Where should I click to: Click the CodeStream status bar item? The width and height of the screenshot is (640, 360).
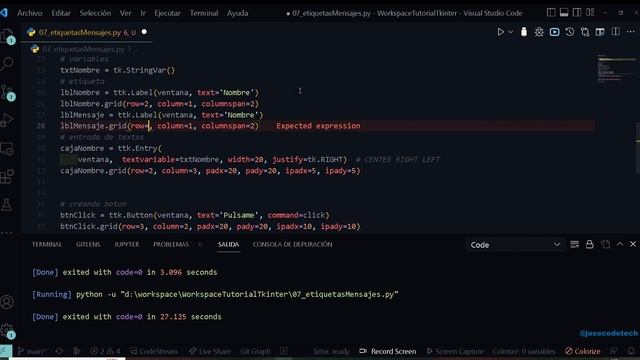154,351
